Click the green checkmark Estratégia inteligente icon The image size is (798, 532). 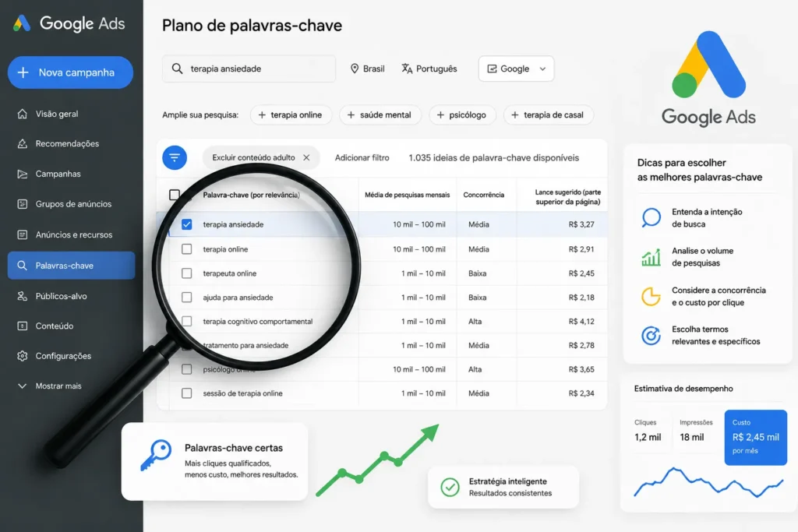pyautogui.click(x=450, y=487)
